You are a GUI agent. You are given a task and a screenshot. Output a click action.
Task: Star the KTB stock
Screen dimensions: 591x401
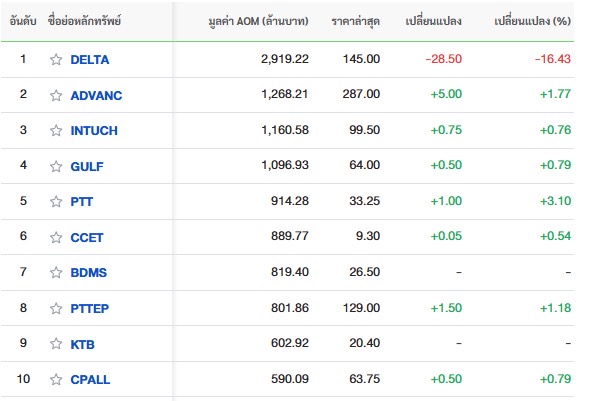point(56,344)
